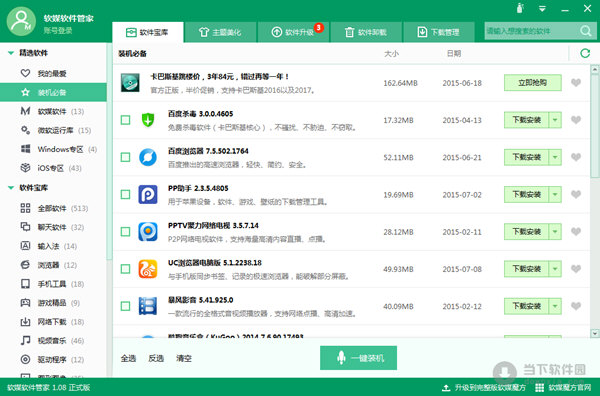Viewport: 600px width, 396px height.
Task: Click the PPTV聚力网络电视 icon
Action: click(x=148, y=231)
